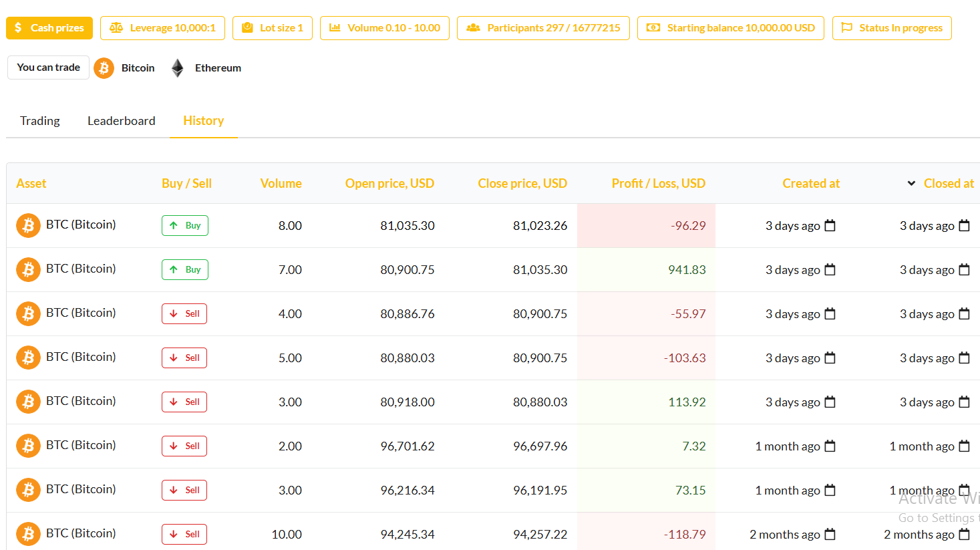This screenshot has height=550, width=980.
Task: Click Bitcoin icon in the 94,245.34 open price row
Action: coord(28,535)
